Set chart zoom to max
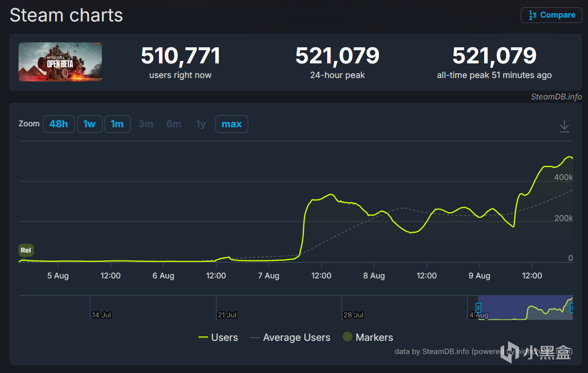Screen dimensions: 588x373 [x=232, y=124]
